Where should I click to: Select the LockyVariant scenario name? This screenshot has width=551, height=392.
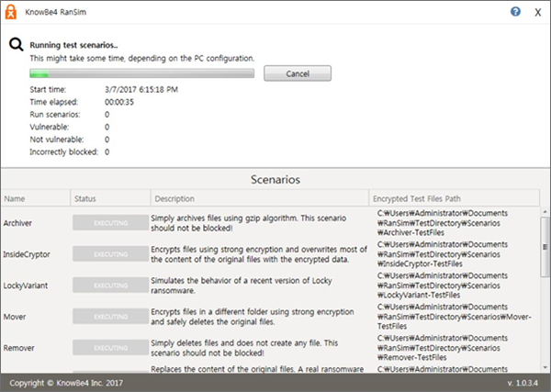coord(26,286)
